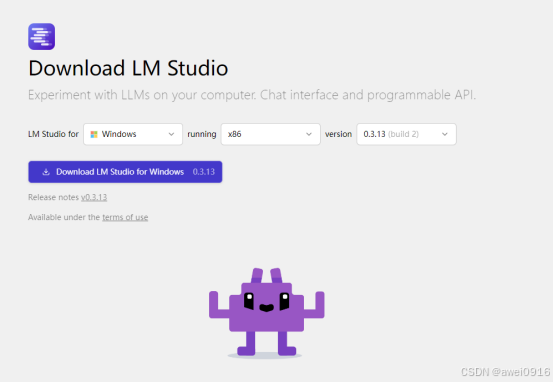Click the "running" label before x86
The width and height of the screenshot is (554, 383).
pyautogui.click(x=202, y=134)
